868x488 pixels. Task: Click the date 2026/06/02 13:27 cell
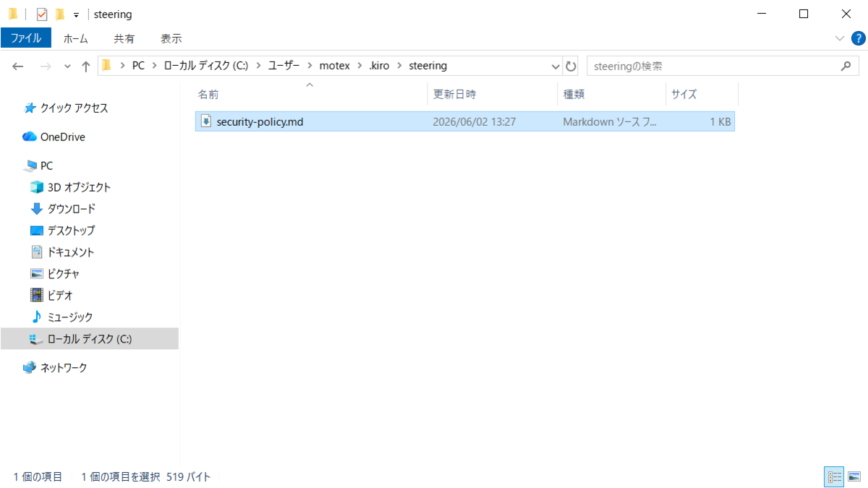point(474,122)
